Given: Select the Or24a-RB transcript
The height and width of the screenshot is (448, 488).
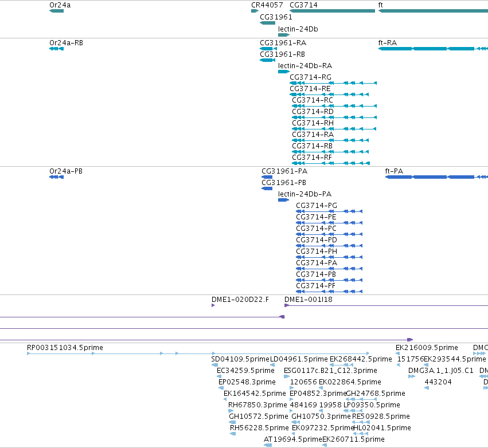Looking at the screenshot, I should [x=56, y=49].
